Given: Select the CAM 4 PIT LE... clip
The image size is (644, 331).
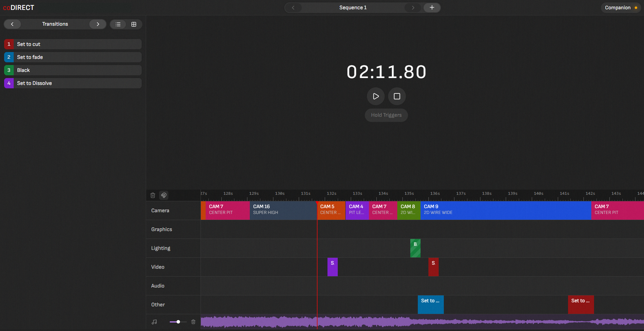Looking at the screenshot, I should (357, 211).
